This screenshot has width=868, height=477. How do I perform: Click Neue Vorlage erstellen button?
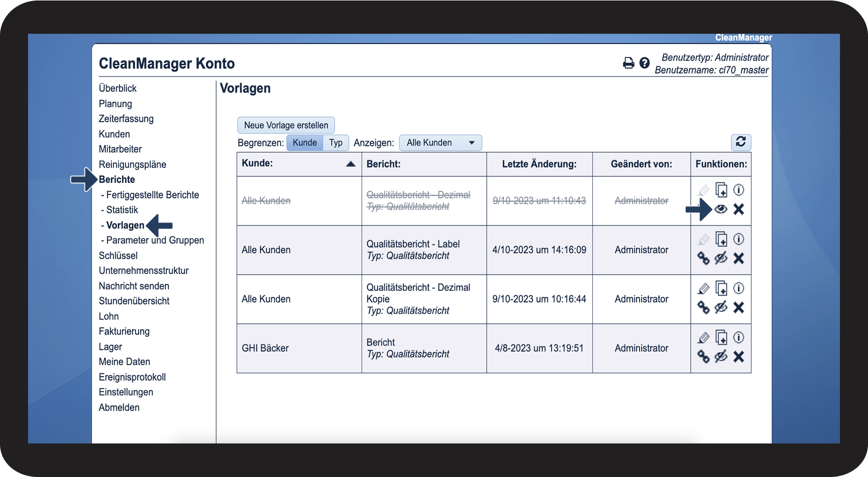(x=286, y=125)
